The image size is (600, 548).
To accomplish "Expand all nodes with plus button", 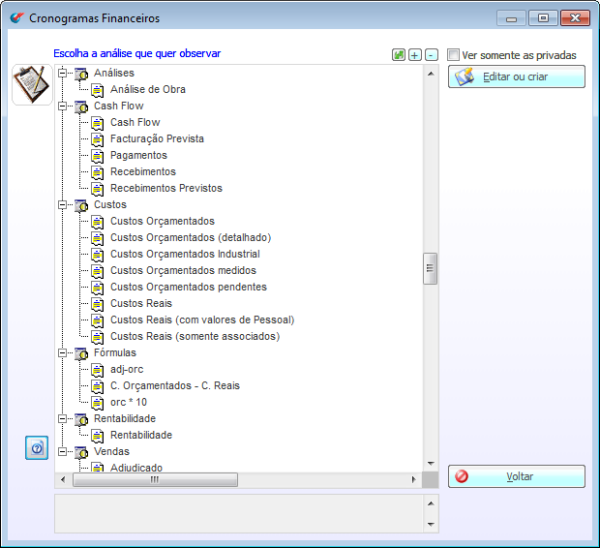I will click(x=415, y=55).
